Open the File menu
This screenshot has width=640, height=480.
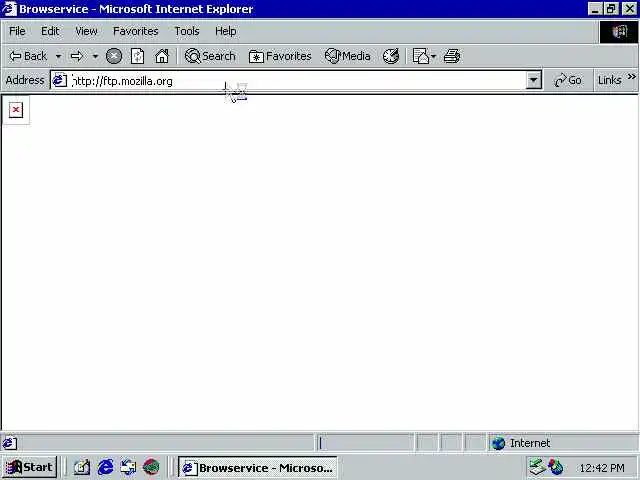click(17, 31)
